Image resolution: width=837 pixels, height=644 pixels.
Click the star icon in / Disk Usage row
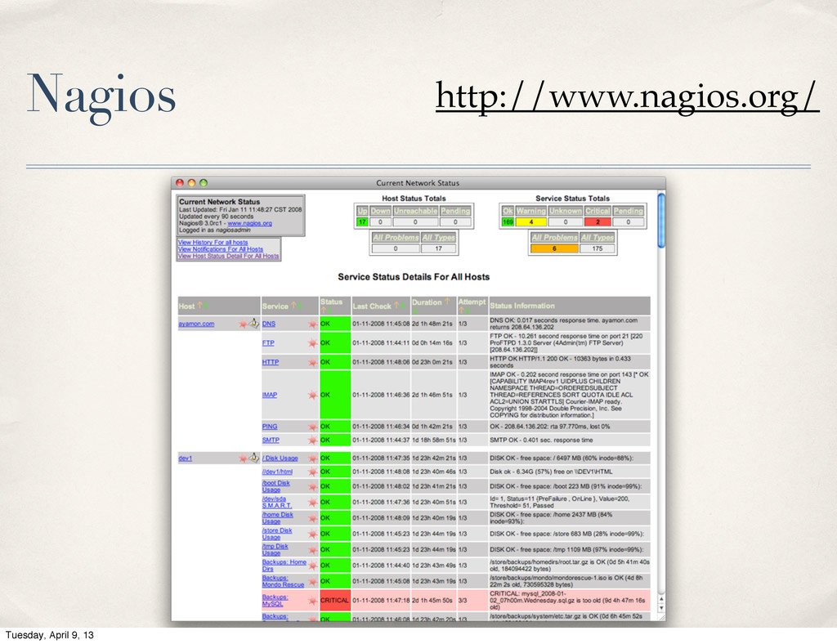(x=313, y=458)
